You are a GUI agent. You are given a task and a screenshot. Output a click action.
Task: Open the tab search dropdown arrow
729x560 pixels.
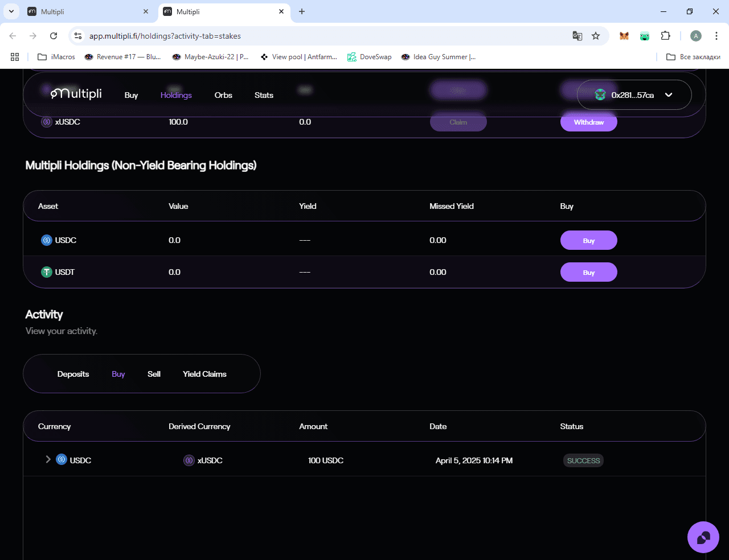click(x=11, y=11)
